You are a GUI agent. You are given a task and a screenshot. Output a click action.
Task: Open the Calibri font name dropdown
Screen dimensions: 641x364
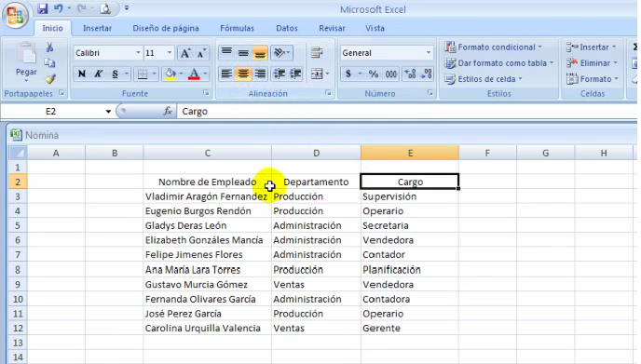[138, 53]
